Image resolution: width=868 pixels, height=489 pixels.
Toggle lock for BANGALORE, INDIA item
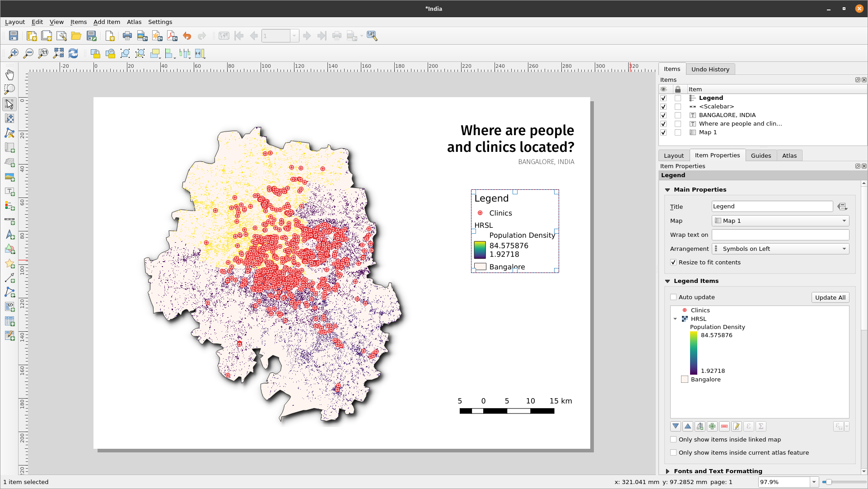coord(678,115)
